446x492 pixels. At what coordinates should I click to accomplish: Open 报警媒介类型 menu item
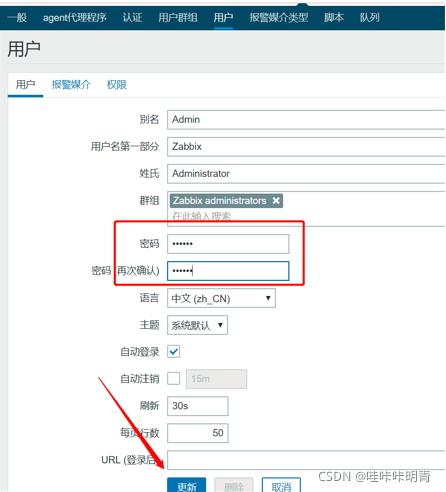[279, 17]
